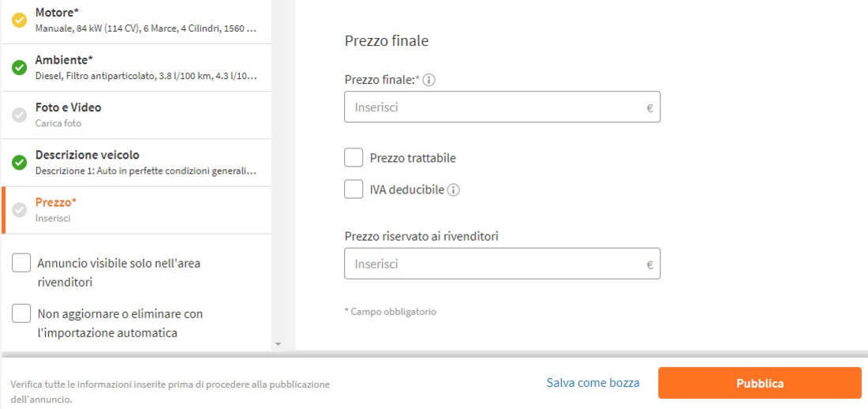
Task: Open the info icon next to Prezzo finale label
Action: click(429, 81)
